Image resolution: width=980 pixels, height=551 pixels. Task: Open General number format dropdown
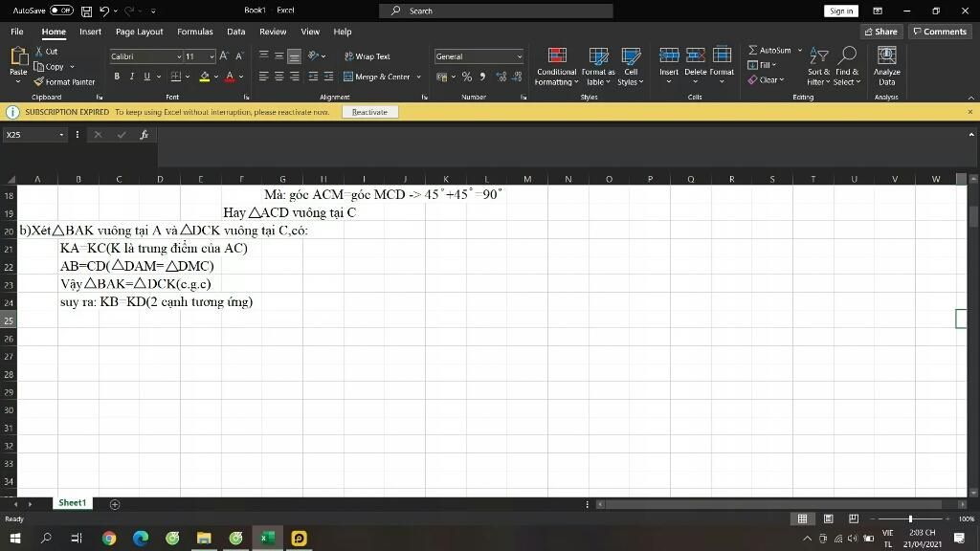click(x=520, y=56)
